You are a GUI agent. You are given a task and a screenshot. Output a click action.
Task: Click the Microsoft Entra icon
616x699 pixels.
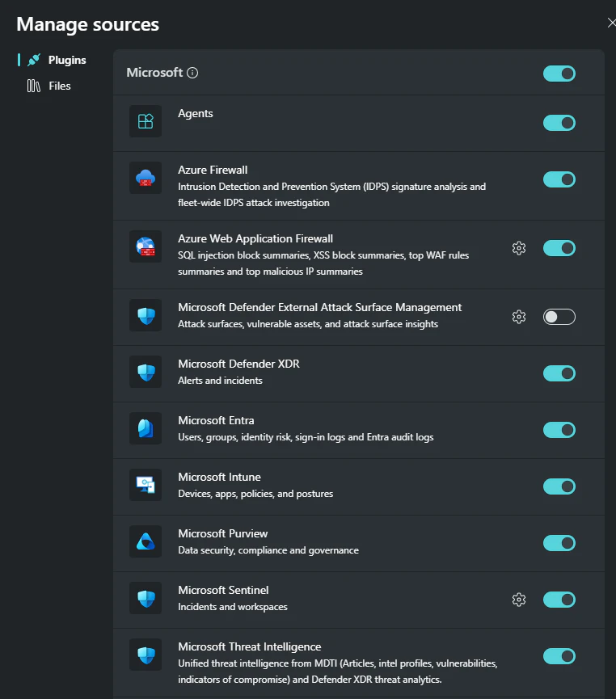click(146, 428)
